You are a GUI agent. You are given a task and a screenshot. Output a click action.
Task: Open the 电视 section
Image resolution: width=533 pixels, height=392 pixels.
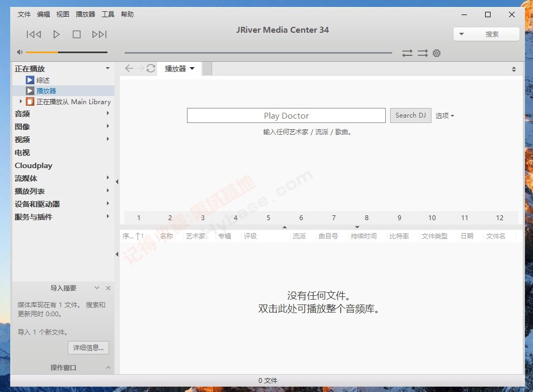click(23, 153)
